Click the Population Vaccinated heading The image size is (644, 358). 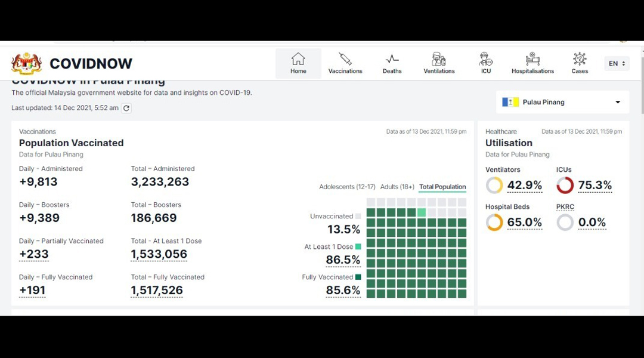pos(71,143)
